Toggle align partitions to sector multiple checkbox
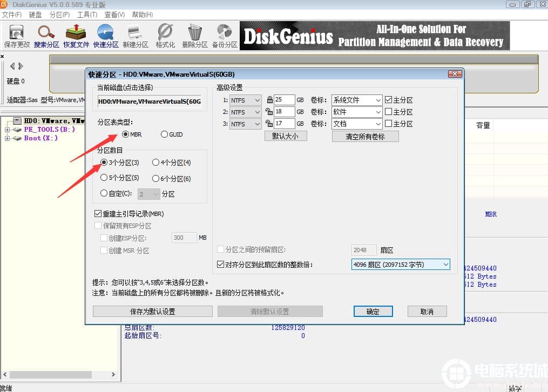Image resolution: width=548 pixels, height=392 pixels. [x=220, y=265]
